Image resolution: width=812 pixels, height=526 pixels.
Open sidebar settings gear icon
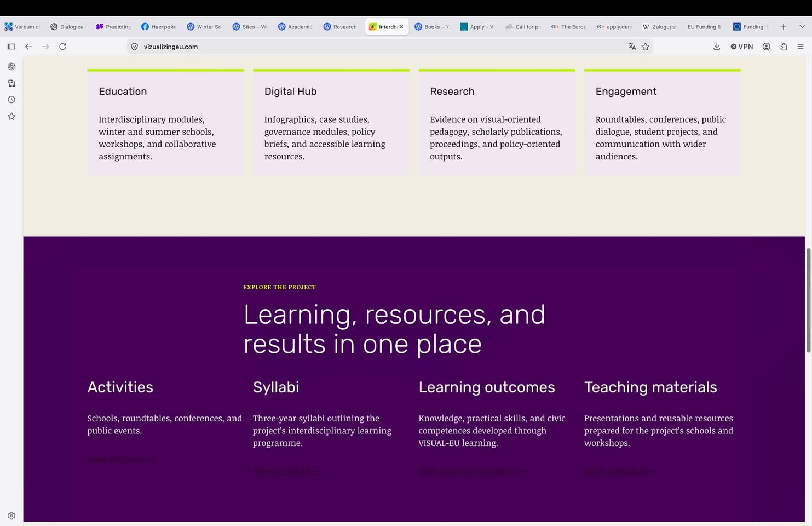coord(11,516)
